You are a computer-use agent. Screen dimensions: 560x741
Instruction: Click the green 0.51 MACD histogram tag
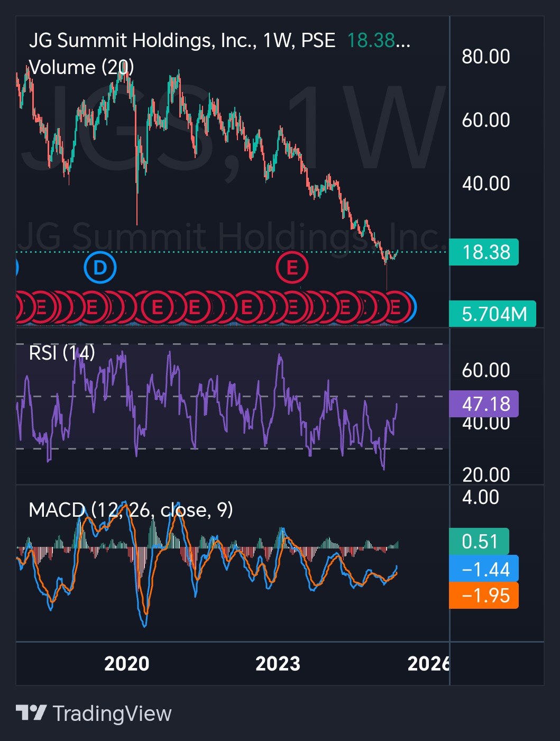479,542
